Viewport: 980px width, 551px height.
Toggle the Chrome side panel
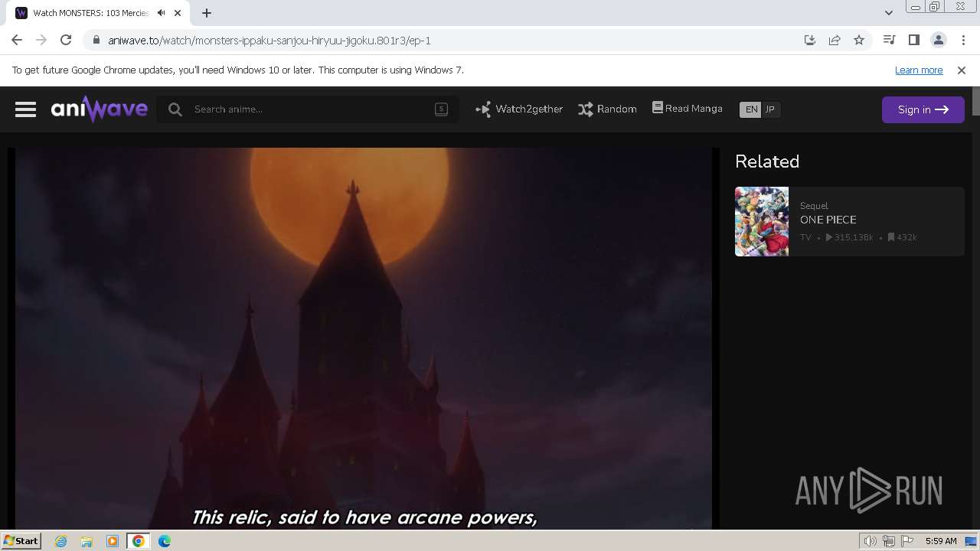pos(913,41)
